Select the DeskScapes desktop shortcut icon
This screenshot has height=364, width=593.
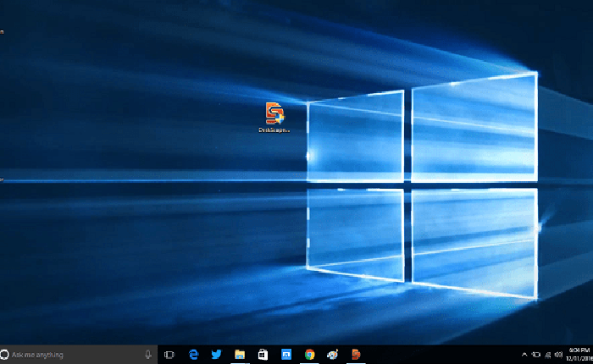click(x=274, y=117)
